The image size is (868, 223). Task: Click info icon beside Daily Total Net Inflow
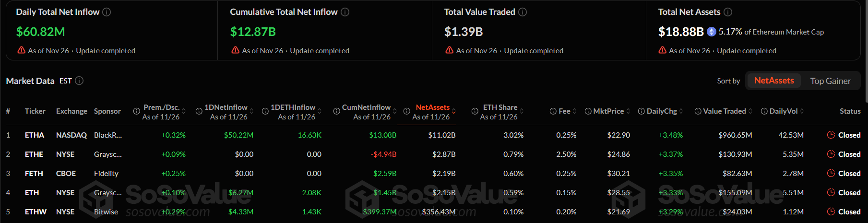(107, 12)
